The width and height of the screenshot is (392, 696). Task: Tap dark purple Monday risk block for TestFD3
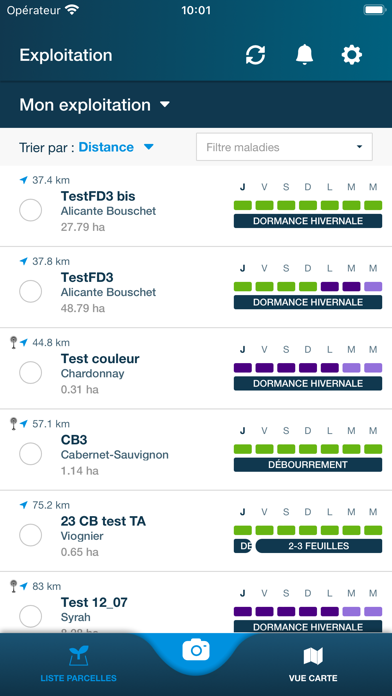[x=329, y=287]
